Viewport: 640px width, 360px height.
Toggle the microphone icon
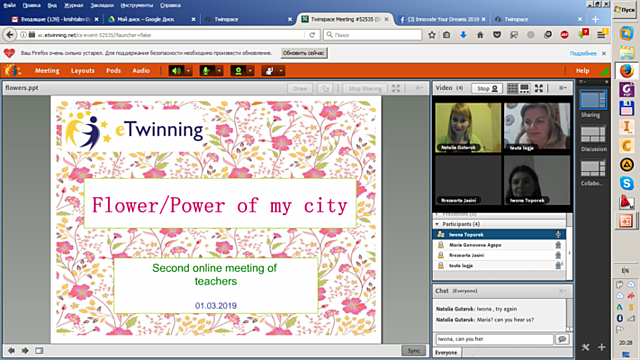[207, 71]
